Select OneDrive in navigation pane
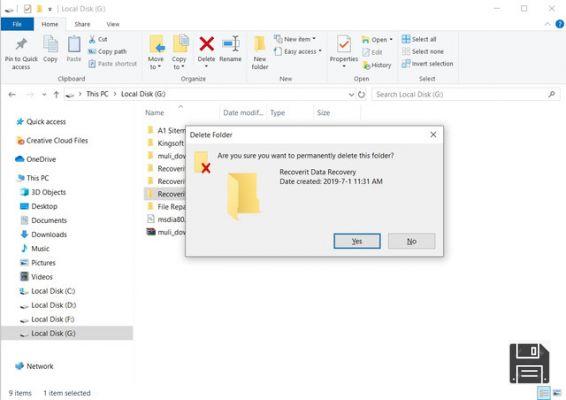The image size is (566, 400). (35, 160)
